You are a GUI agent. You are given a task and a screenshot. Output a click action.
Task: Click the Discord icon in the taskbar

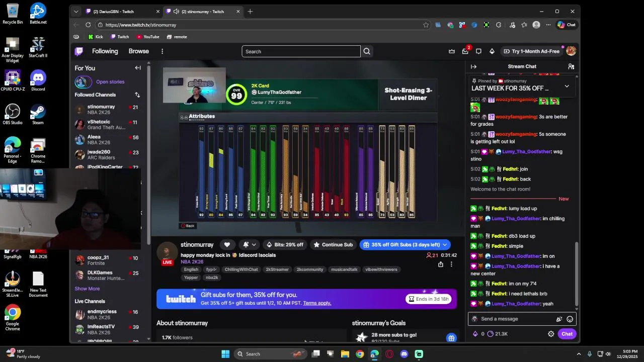pyautogui.click(x=404, y=354)
